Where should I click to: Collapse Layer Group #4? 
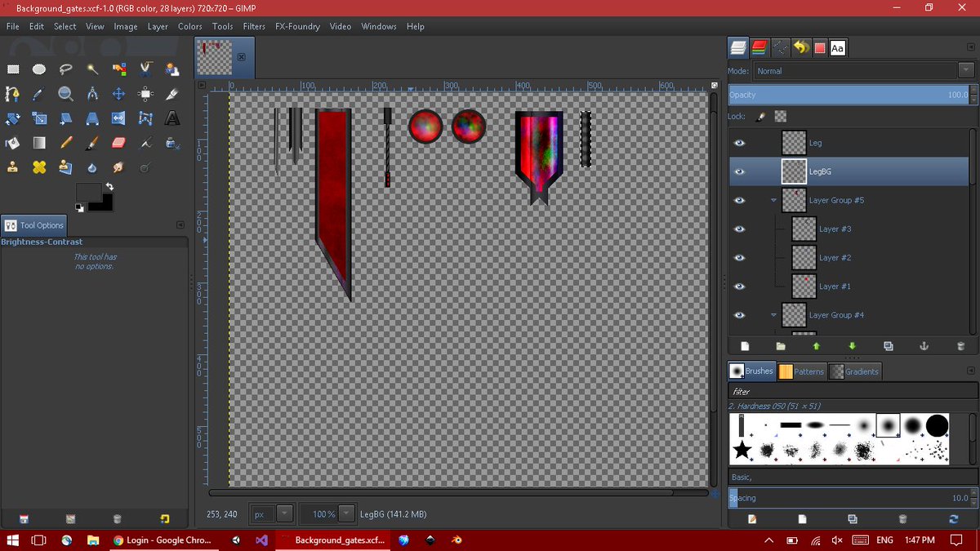(773, 315)
